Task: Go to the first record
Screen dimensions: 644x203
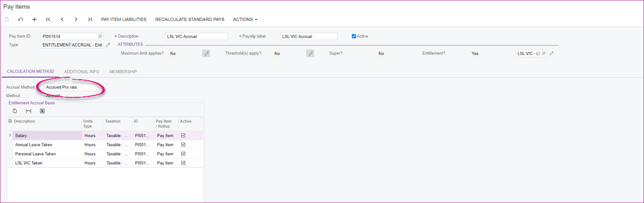Action: pos(48,20)
